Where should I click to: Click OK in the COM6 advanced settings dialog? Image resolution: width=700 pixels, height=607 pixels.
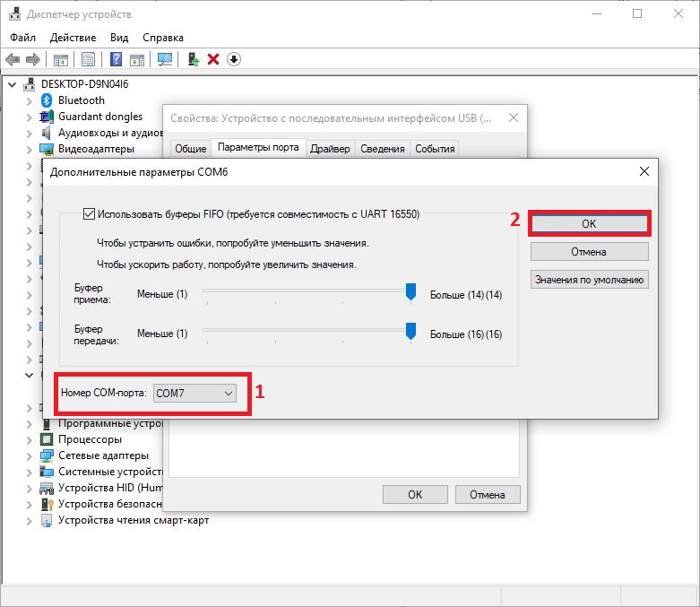click(x=589, y=224)
